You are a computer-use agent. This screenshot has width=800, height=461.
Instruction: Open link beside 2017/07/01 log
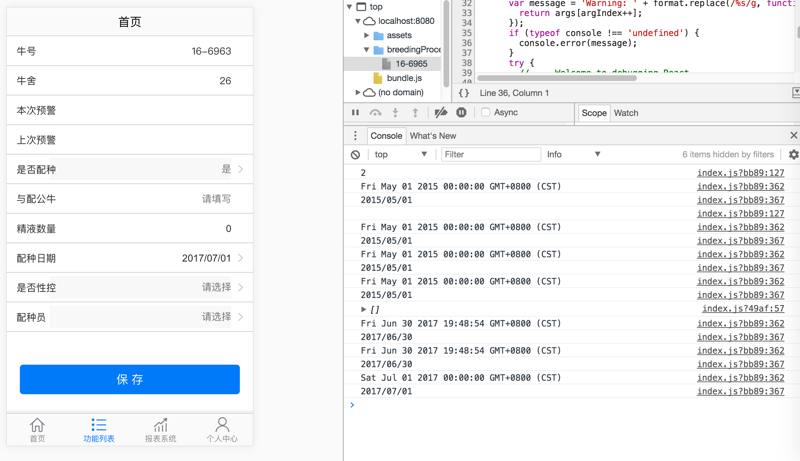[x=740, y=391]
